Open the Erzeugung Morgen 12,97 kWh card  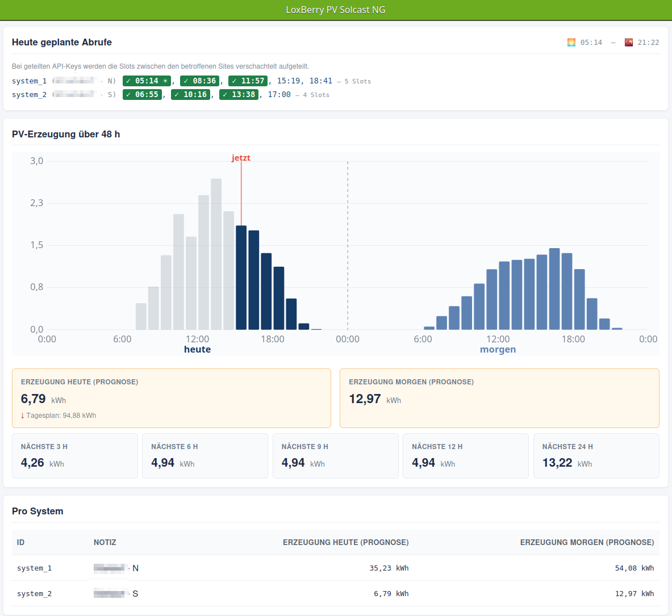pos(499,399)
